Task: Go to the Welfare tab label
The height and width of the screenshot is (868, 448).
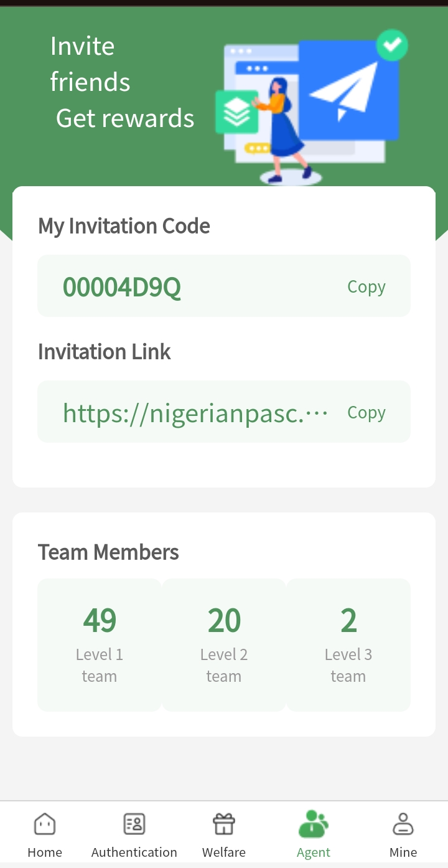Action: (x=224, y=852)
